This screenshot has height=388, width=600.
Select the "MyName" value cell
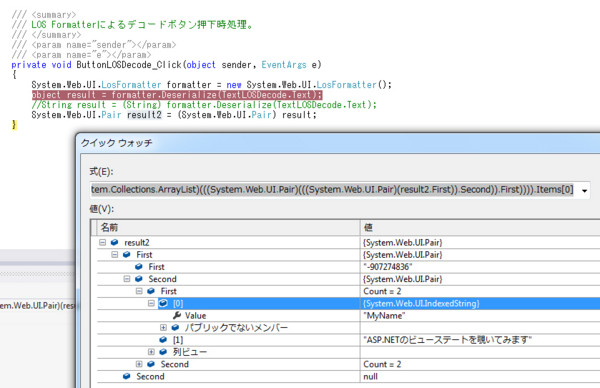click(x=384, y=316)
